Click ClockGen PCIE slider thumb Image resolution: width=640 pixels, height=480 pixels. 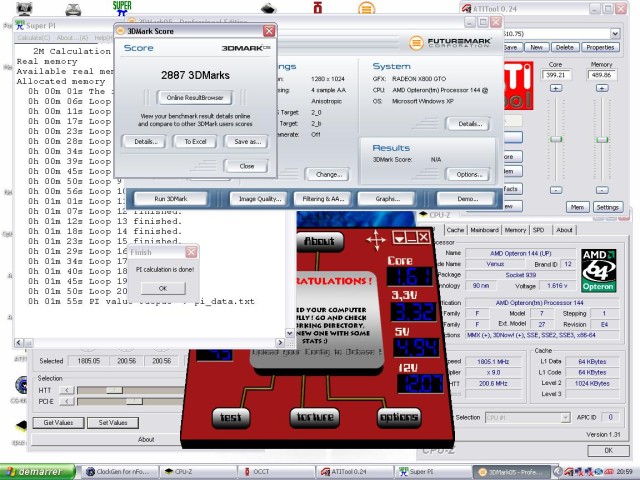click(x=134, y=401)
